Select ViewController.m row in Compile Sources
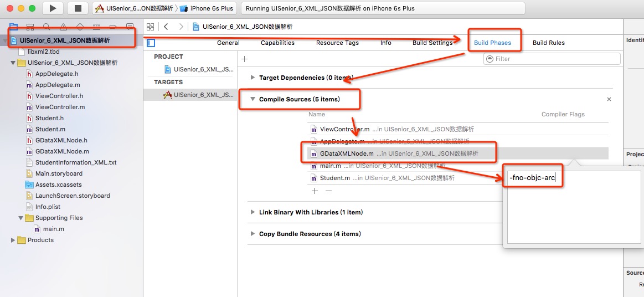Screen dimensions: 644x297 pos(458,129)
